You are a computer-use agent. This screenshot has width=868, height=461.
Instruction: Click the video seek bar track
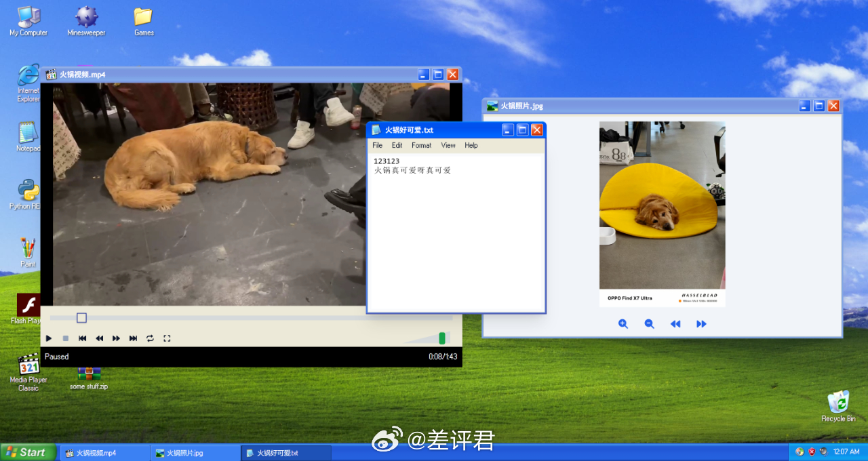click(x=251, y=318)
